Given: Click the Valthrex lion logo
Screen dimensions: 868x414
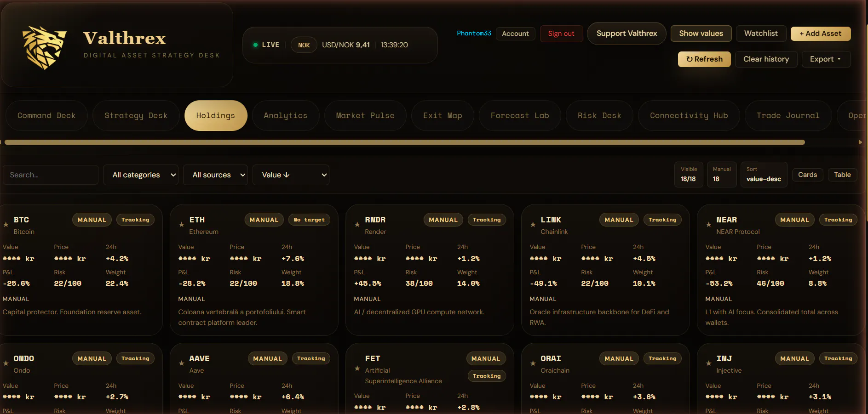Looking at the screenshot, I should (x=45, y=47).
